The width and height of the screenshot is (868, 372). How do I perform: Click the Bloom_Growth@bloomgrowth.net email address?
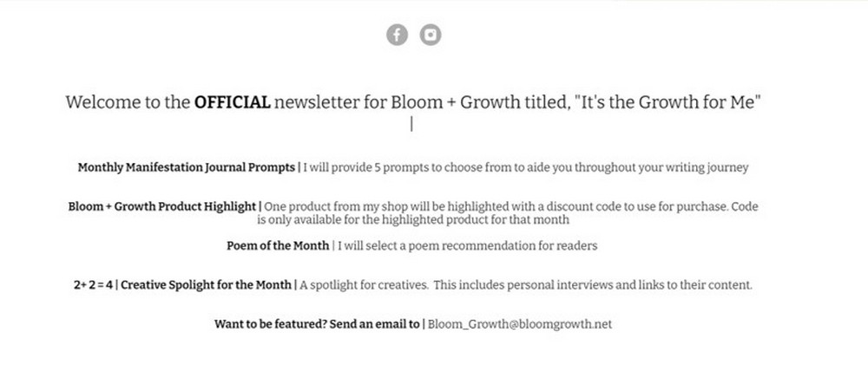tap(520, 324)
